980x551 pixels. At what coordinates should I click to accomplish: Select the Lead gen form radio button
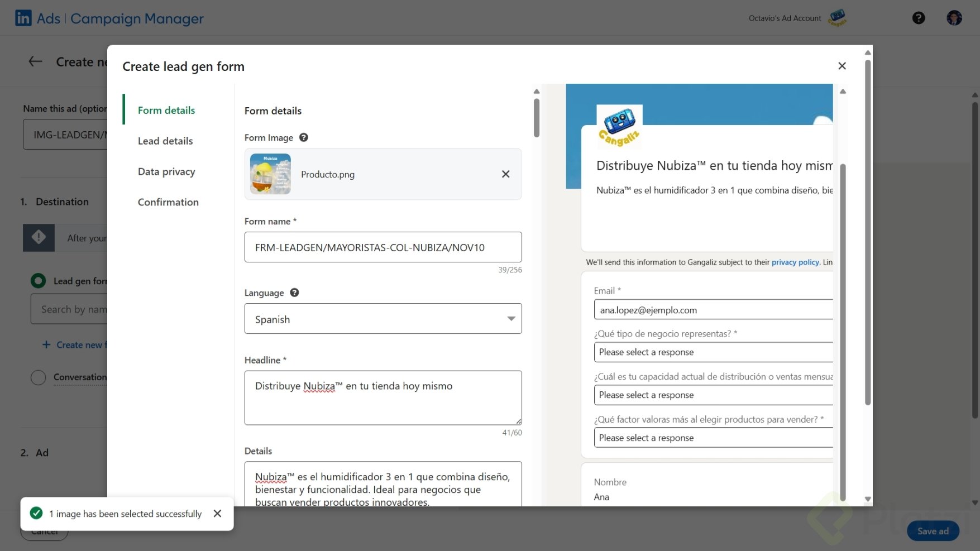(x=38, y=281)
